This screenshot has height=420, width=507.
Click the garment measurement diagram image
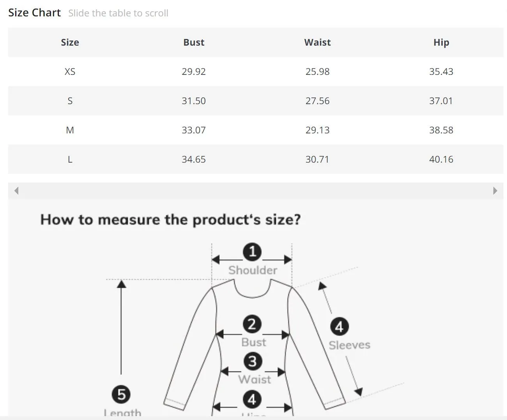point(256,308)
